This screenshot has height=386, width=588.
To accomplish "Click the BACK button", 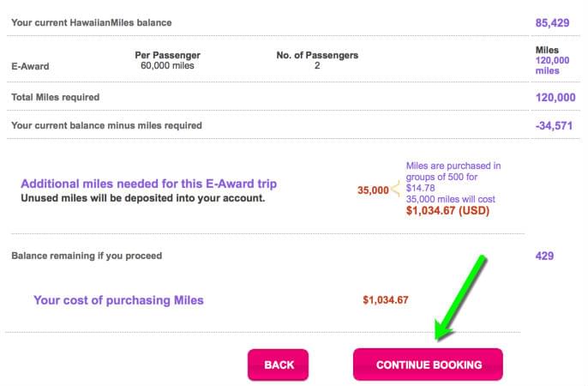I will 279,365.
